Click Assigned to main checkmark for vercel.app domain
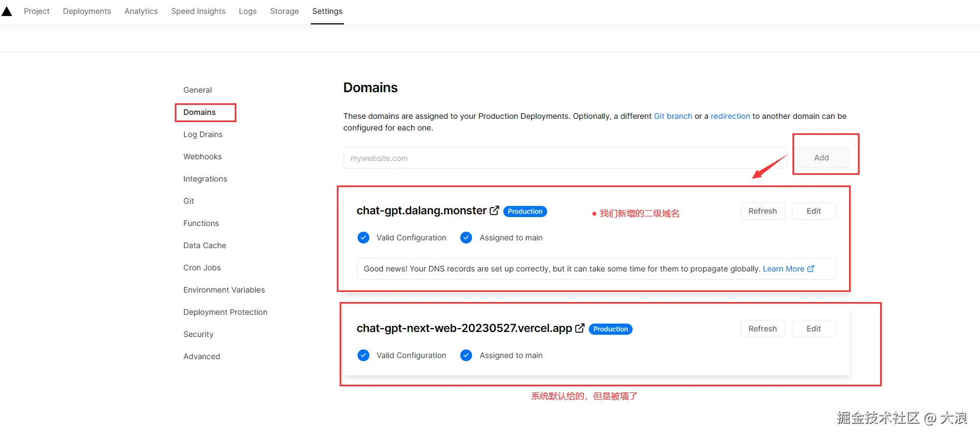 point(466,355)
